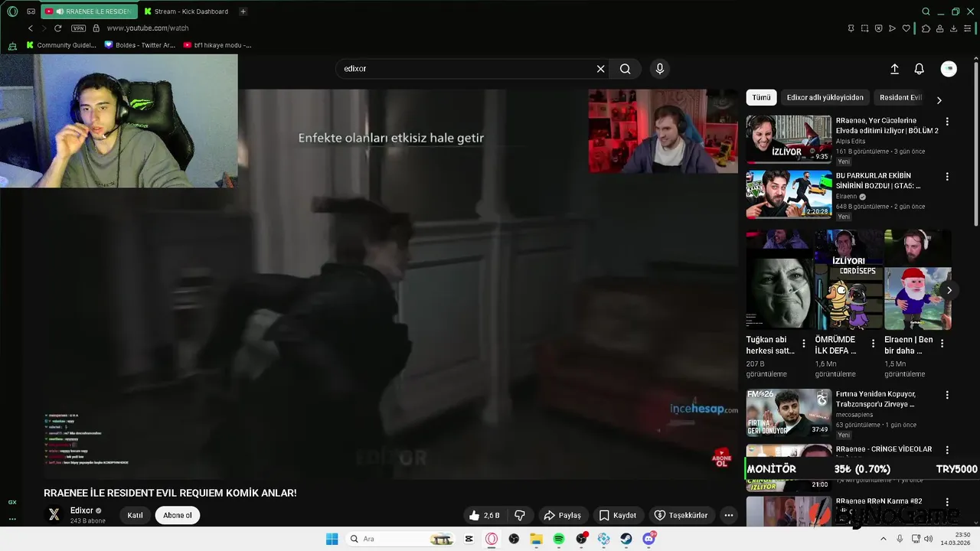The image size is (980, 551).
Task: Open Yer Cücelerine Elveda video thumbnail
Action: pos(789,139)
